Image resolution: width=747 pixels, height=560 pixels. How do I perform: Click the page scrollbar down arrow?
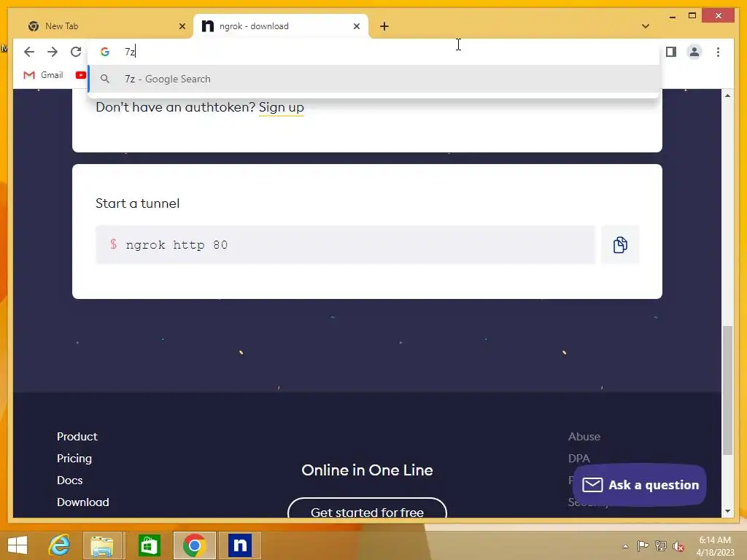[x=727, y=511]
